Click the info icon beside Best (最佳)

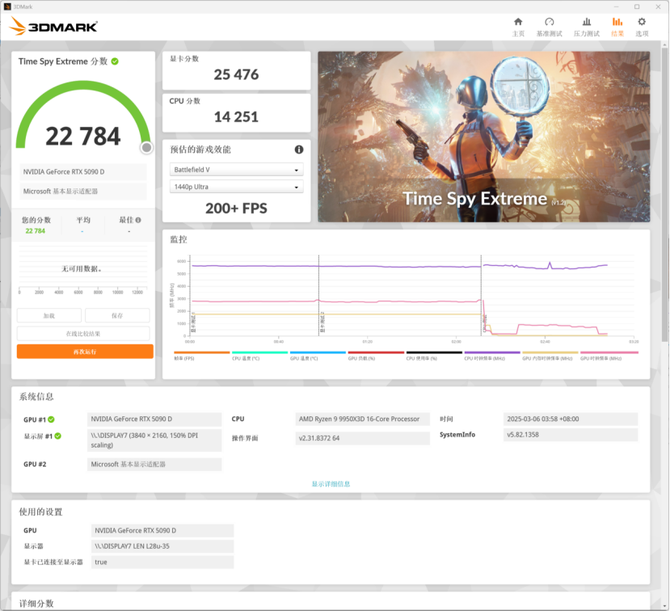138,220
